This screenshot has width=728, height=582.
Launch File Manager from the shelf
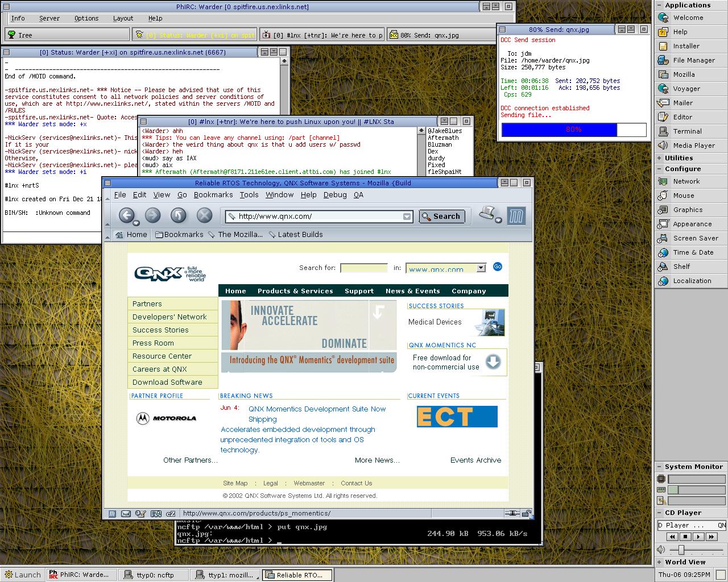click(693, 60)
